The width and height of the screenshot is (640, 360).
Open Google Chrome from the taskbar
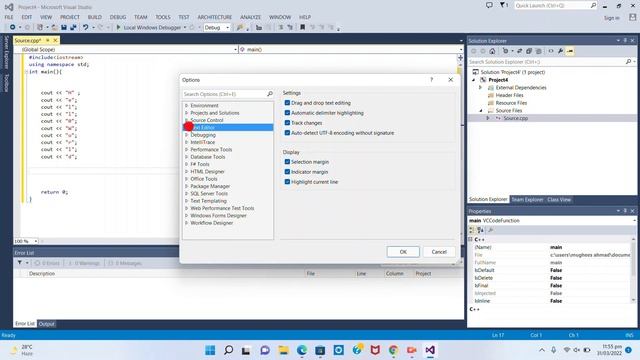click(393, 350)
